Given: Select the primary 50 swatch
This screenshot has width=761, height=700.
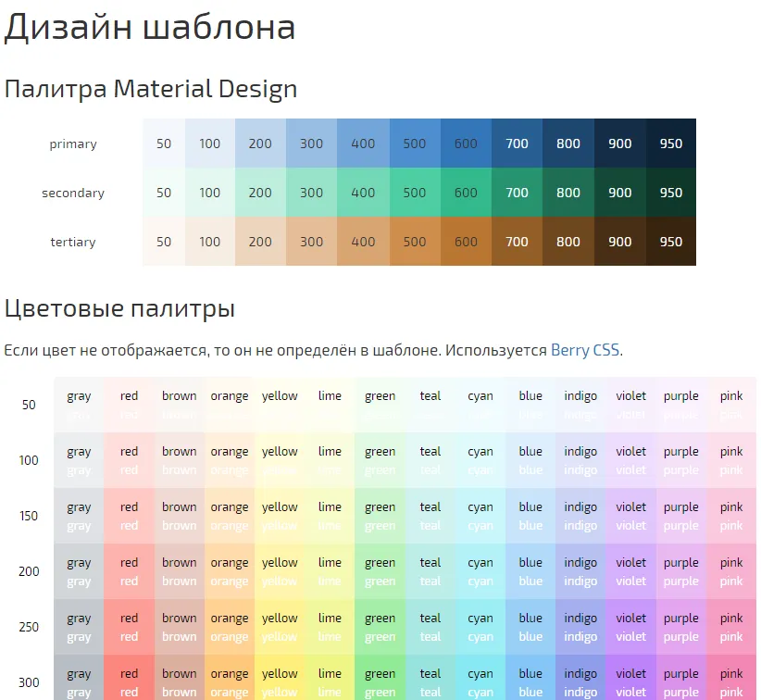Looking at the screenshot, I should [x=164, y=144].
